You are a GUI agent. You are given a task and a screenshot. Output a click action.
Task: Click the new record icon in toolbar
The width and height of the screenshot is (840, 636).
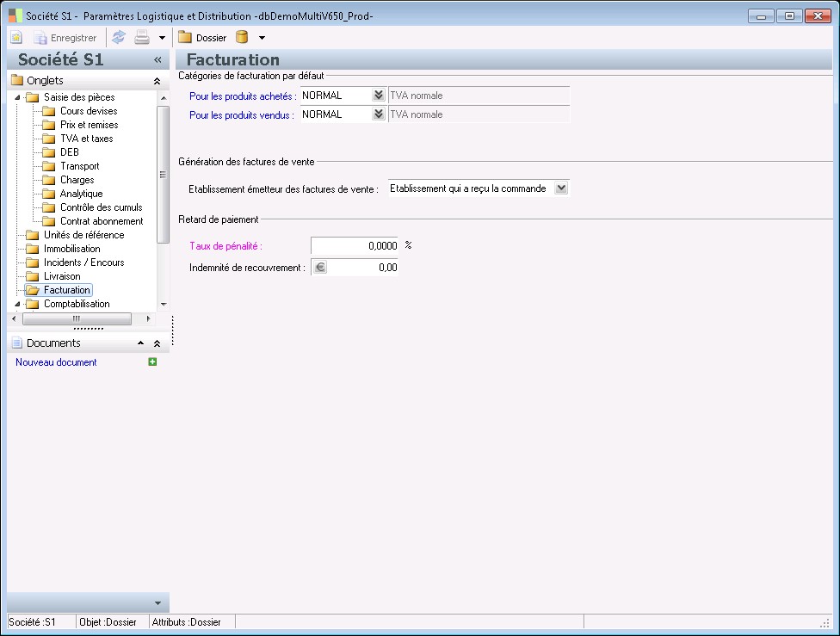pyautogui.click(x=16, y=38)
